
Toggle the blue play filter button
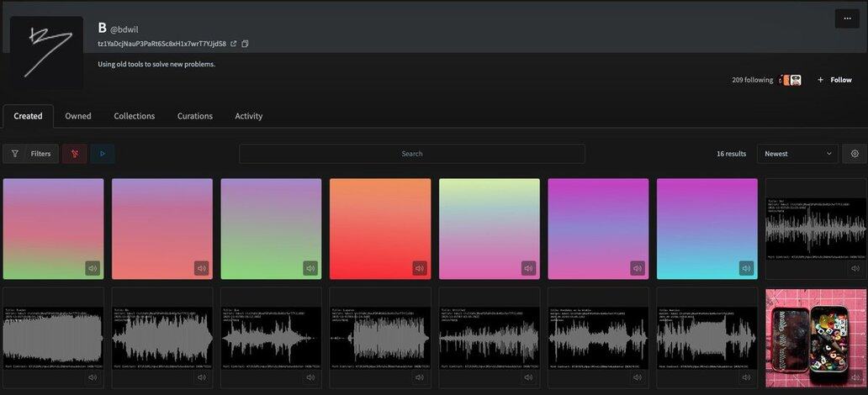point(103,154)
